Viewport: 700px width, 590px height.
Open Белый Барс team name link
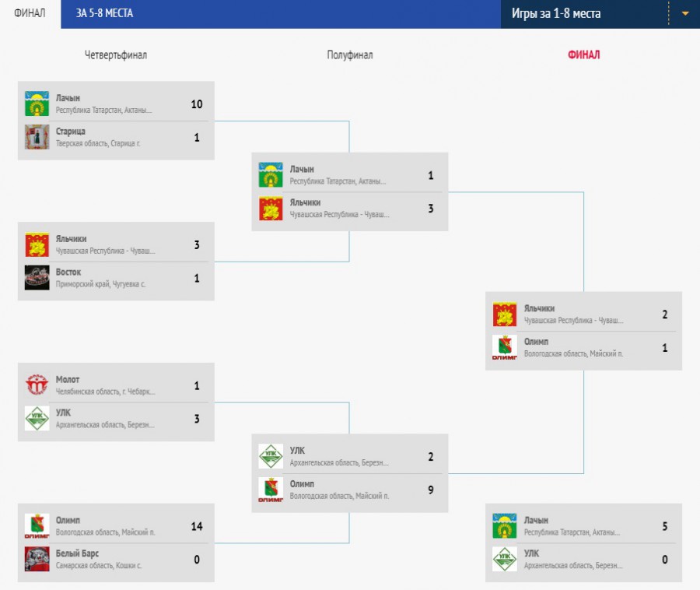tap(77, 553)
